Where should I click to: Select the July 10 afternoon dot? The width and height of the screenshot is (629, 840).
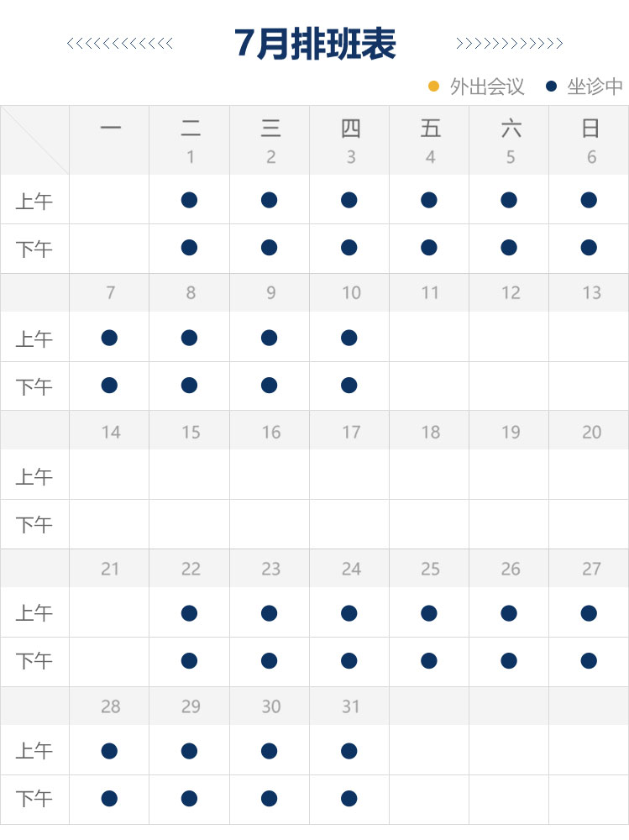pyautogui.click(x=349, y=386)
